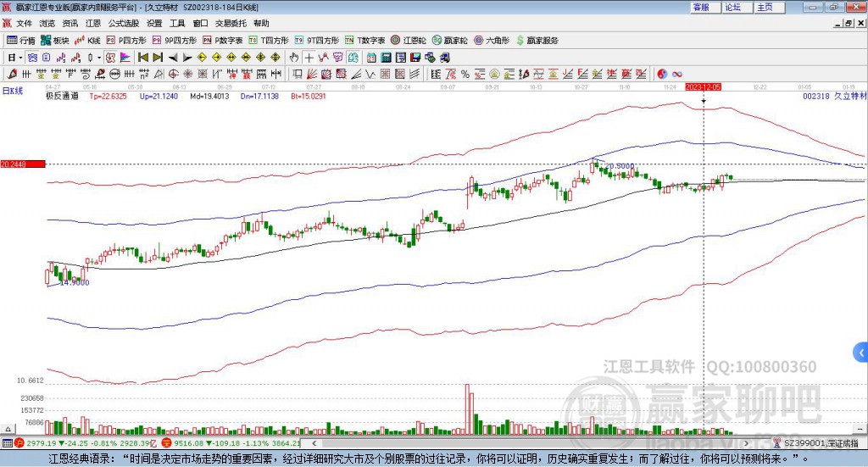Open the 9P四方形 tool
Screen dimensions: 868x467
point(175,41)
